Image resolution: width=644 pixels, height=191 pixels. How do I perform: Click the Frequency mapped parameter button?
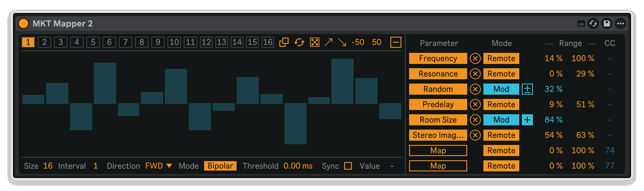coord(438,58)
